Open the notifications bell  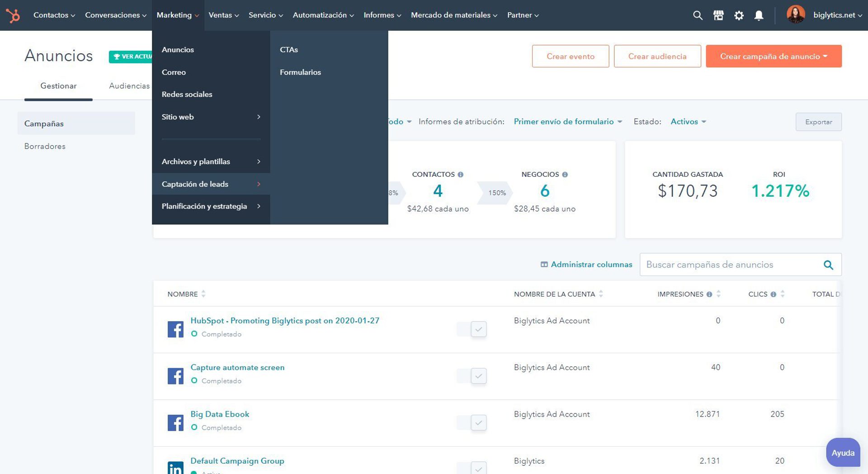point(759,15)
